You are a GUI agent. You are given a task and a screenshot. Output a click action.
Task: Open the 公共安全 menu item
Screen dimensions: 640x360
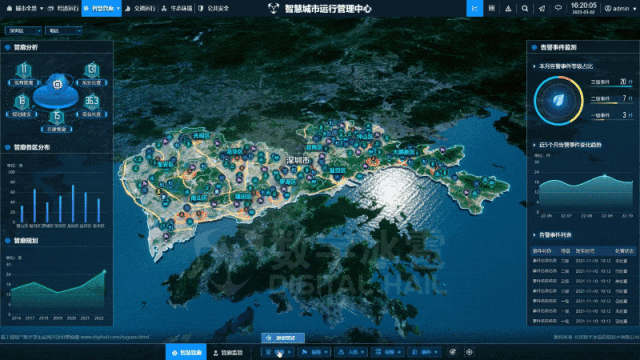pyautogui.click(x=214, y=8)
